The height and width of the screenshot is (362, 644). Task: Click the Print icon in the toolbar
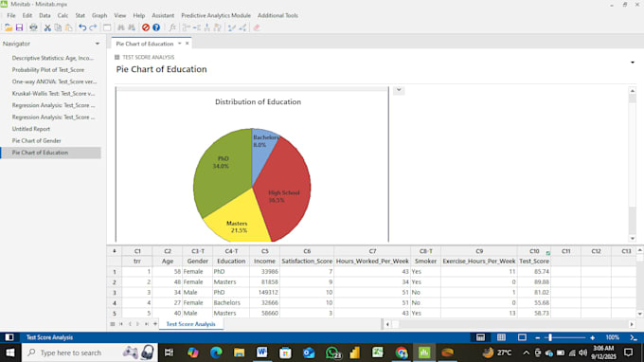pos(33,27)
